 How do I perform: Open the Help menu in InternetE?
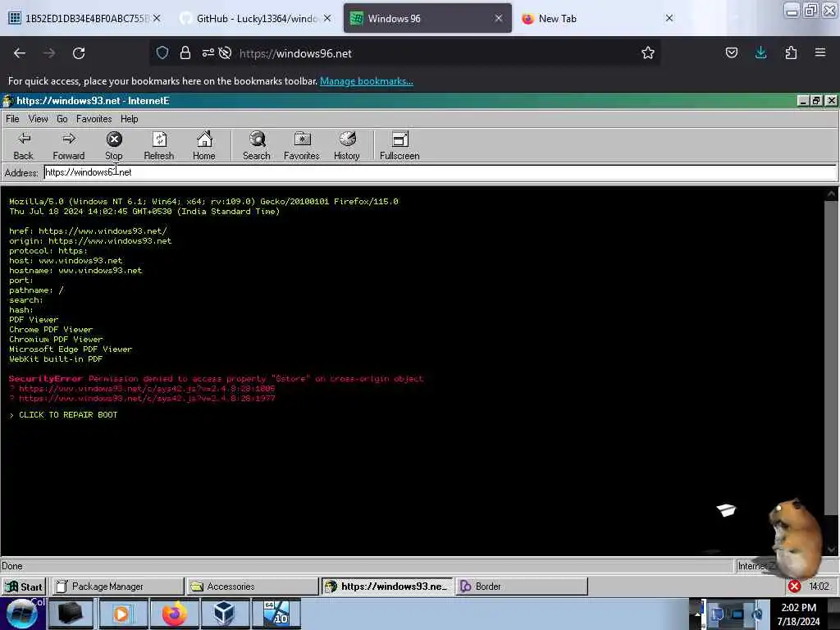click(x=129, y=119)
